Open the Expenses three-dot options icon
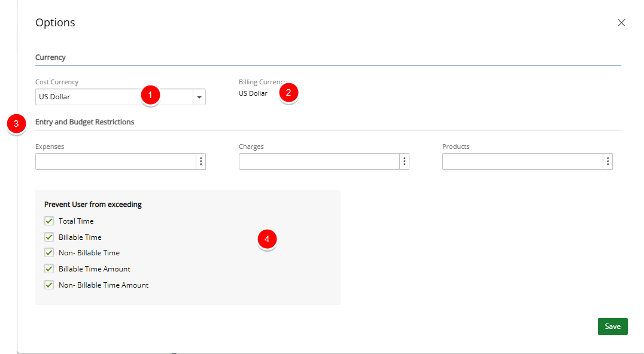The height and width of the screenshot is (354, 644). (201, 161)
